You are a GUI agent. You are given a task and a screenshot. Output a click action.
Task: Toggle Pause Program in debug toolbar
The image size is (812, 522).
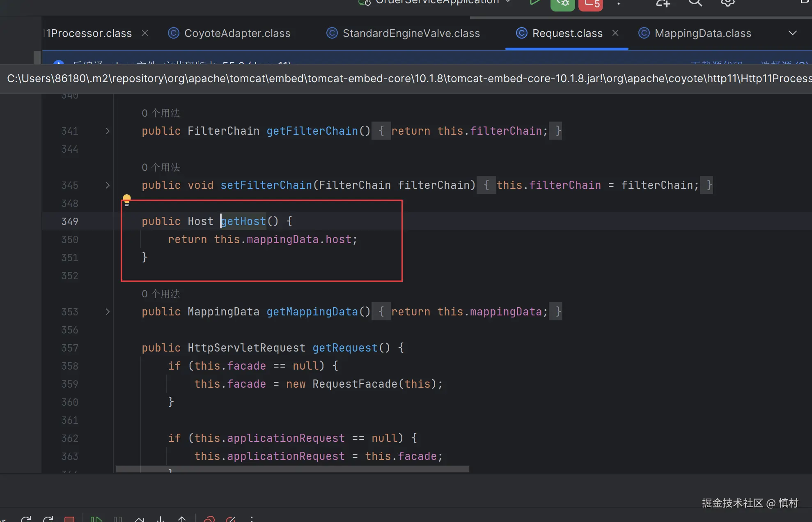(118, 519)
